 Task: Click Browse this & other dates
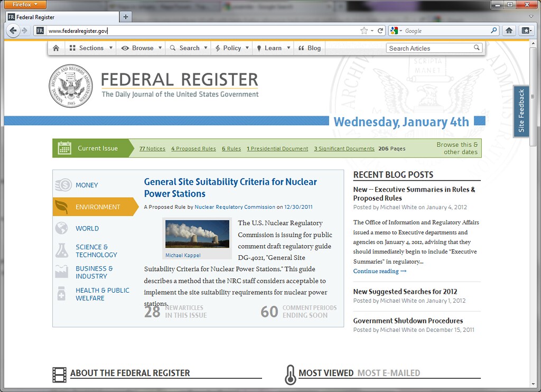coord(457,148)
